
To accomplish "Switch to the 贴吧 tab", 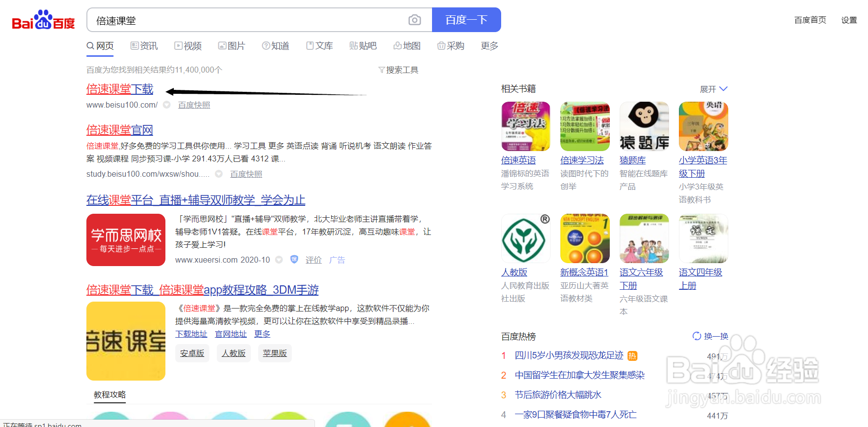I will (x=363, y=46).
